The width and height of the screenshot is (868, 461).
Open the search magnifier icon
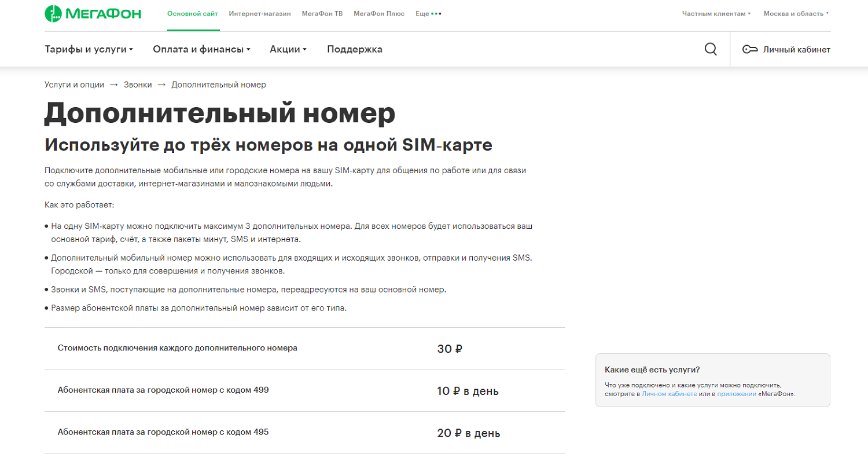(711, 49)
